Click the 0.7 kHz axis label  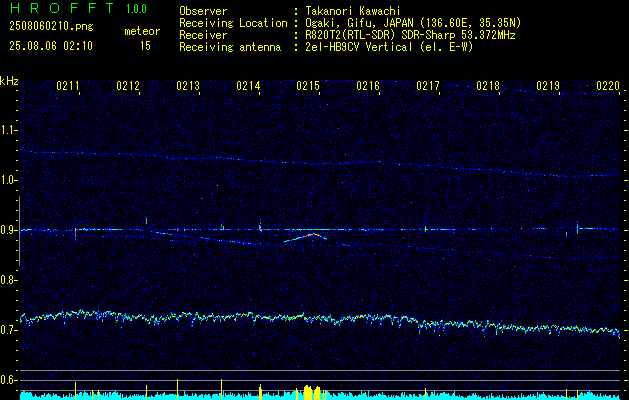(8, 330)
